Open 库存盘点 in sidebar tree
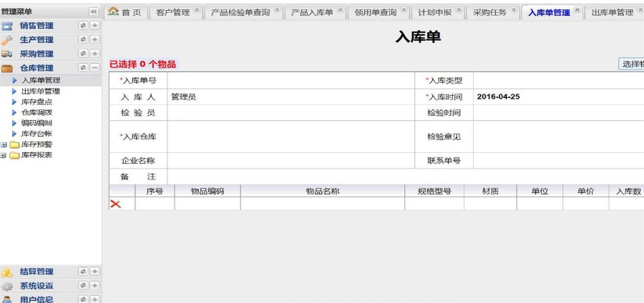The width and height of the screenshot is (644, 303). pyautogui.click(x=36, y=101)
